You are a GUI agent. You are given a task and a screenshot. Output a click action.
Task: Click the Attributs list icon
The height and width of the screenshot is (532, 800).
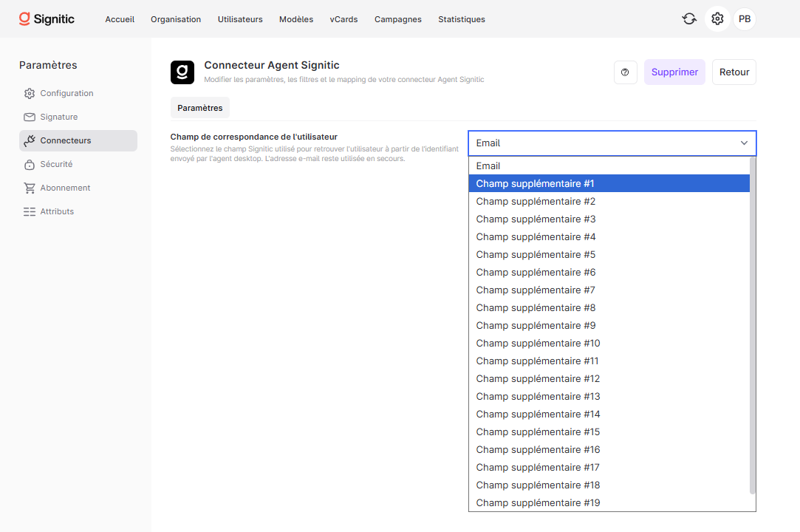coord(30,211)
